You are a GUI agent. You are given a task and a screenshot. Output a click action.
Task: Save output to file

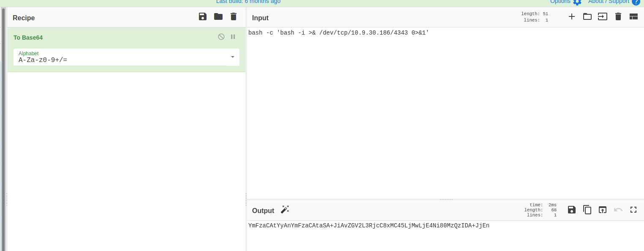tap(572, 210)
